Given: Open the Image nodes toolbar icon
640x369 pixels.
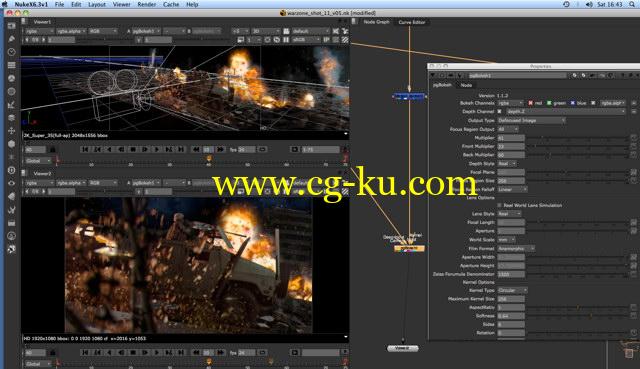Looking at the screenshot, I should 11,26.
